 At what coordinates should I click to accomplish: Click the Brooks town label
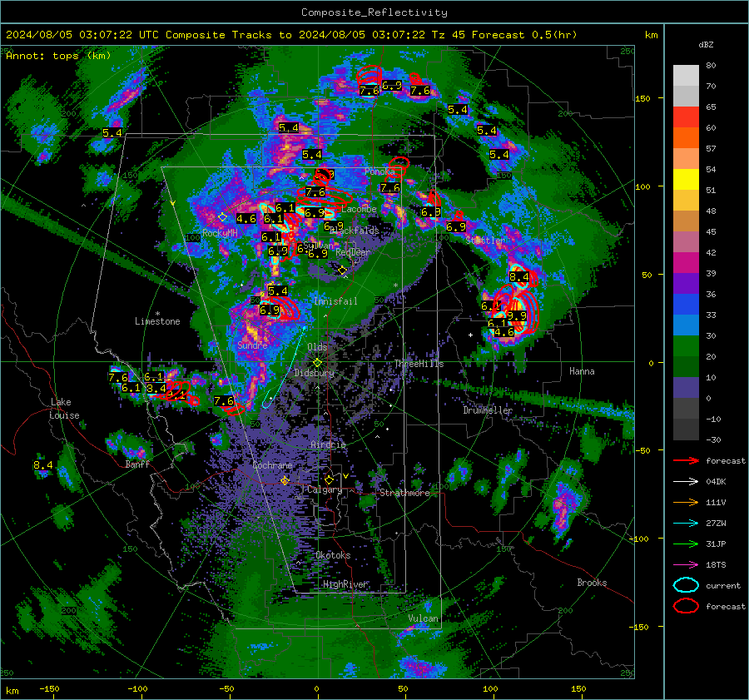click(592, 583)
